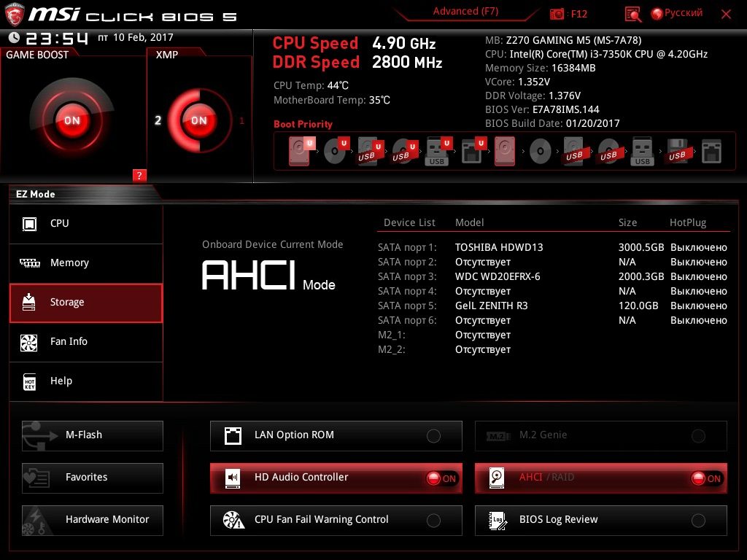Click the AHCI Mode heading text

tap(268, 275)
